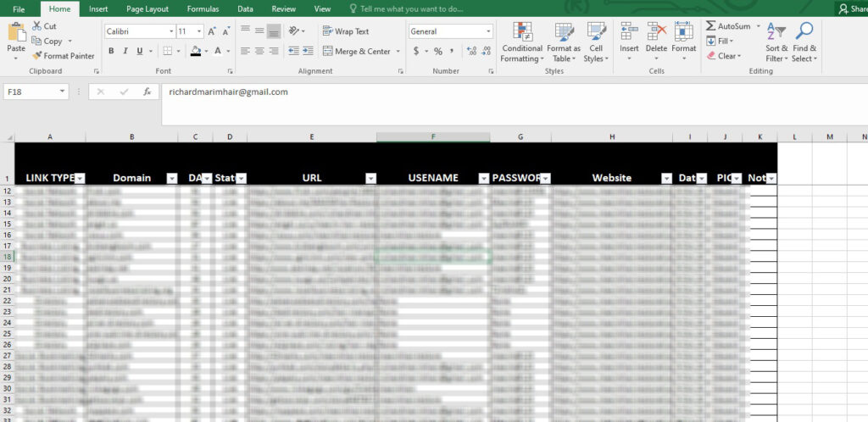Align text right
868x422 pixels.
274,51
